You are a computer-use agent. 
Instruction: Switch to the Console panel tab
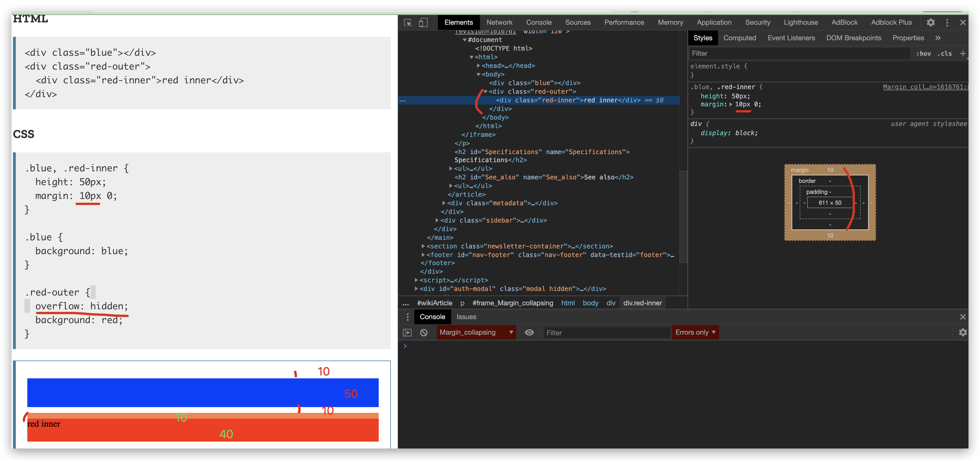539,22
